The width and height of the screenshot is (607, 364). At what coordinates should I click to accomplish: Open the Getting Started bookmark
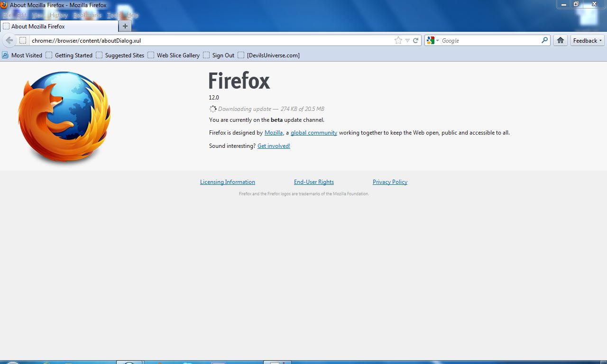(x=69, y=55)
